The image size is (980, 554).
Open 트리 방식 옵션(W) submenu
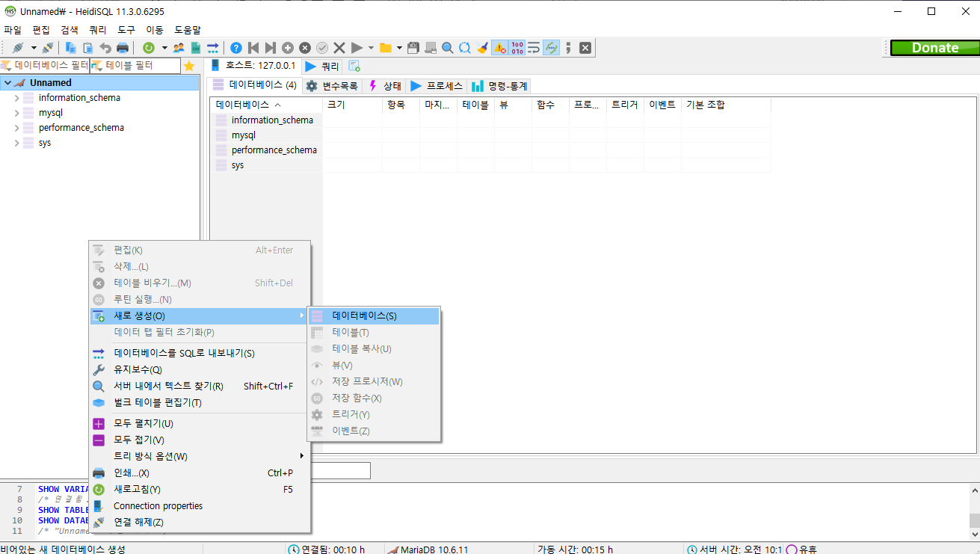click(200, 457)
